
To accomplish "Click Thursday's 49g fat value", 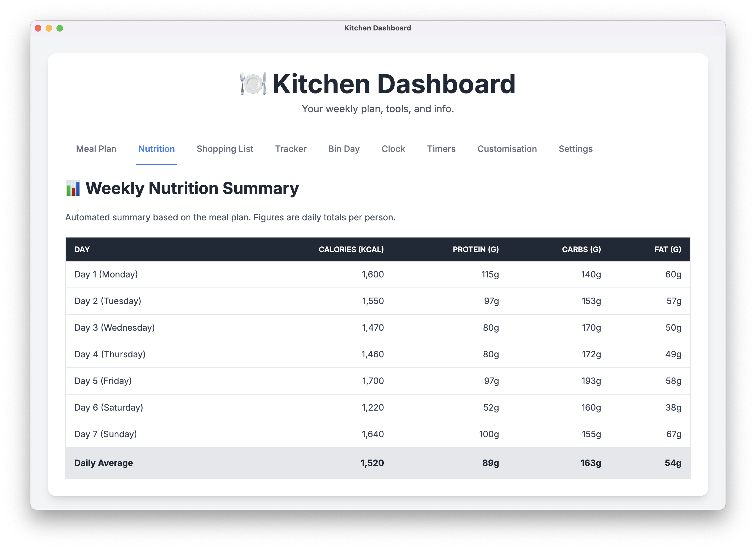I will pos(673,355).
